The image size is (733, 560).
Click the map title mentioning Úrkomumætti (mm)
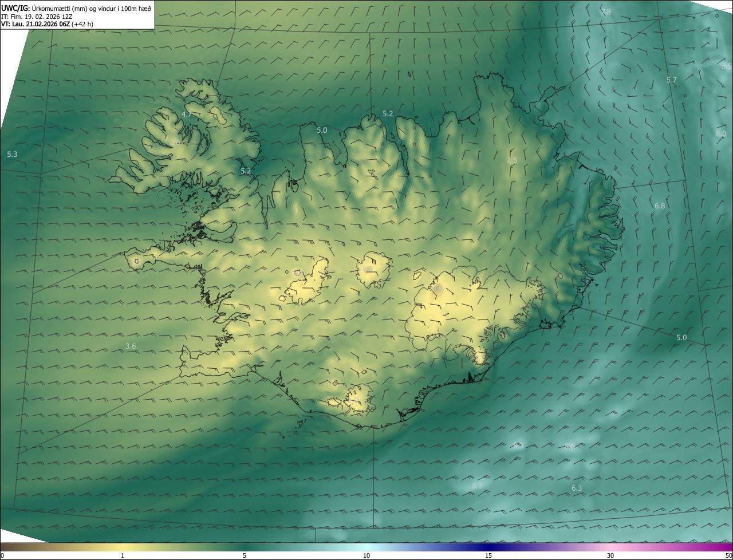[76, 8]
